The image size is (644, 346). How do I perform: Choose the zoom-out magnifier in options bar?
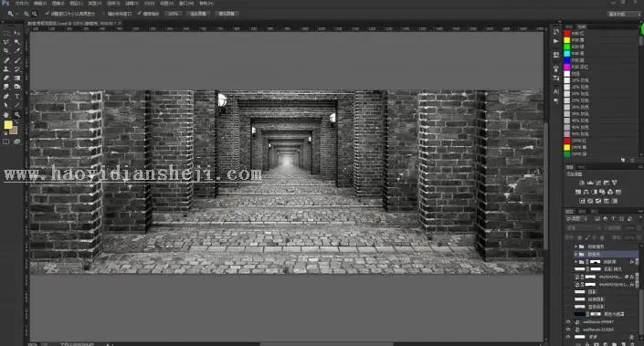click(x=35, y=14)
